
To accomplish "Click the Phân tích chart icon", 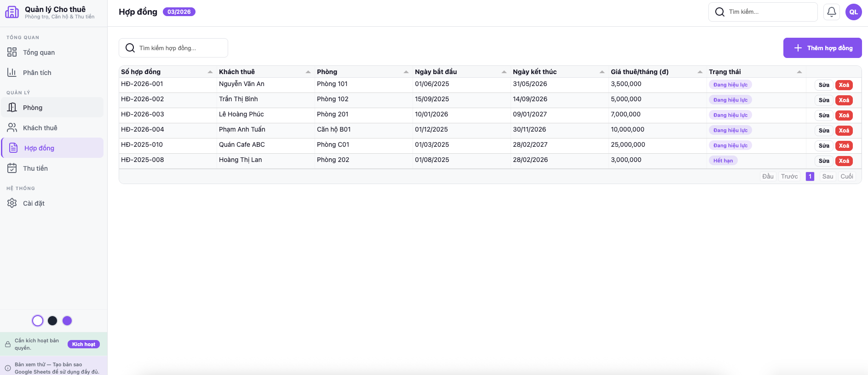I will (x=12, y=73).
